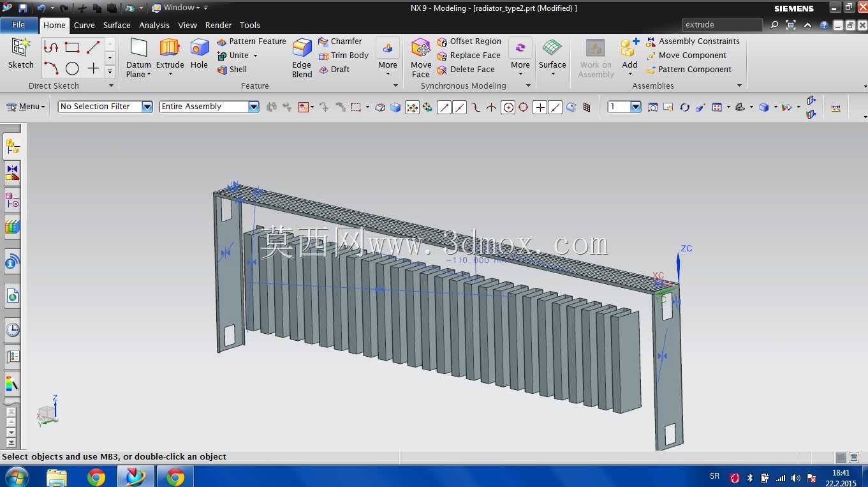The height and width of the screenshot is (487, 868).
Task: Expand the Synchronous Modeling More menu
Action: [520, 57]
